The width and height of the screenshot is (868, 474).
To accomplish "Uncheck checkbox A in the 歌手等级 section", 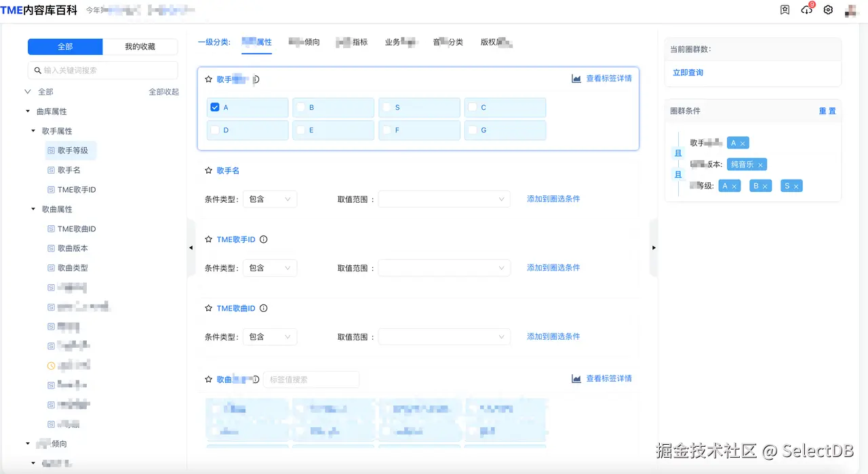I will pos(215,106).
